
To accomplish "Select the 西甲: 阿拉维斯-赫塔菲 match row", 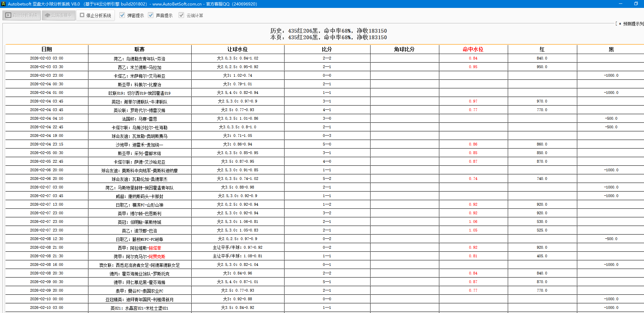I will [139, 248].
